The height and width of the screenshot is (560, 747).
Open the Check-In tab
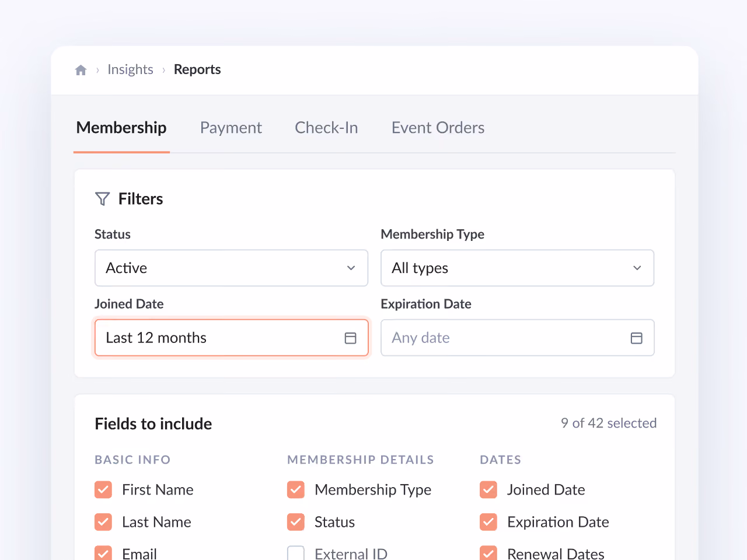coord(326,128)
